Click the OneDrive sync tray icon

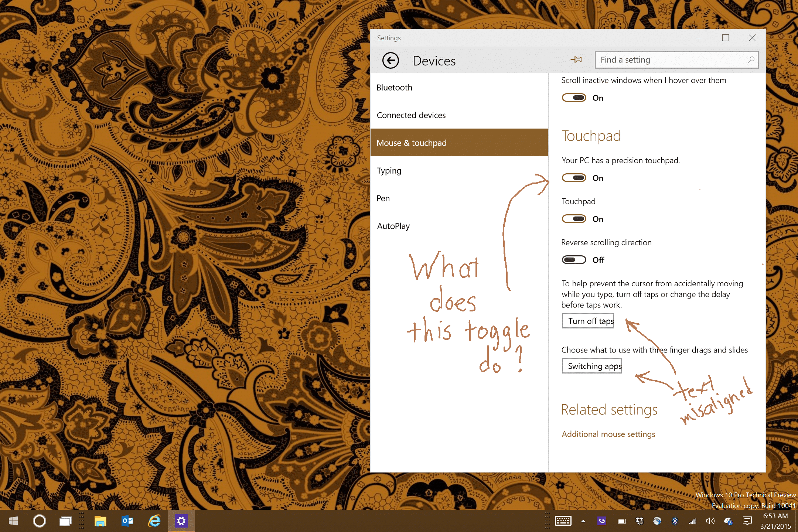[x=728, y=521]
